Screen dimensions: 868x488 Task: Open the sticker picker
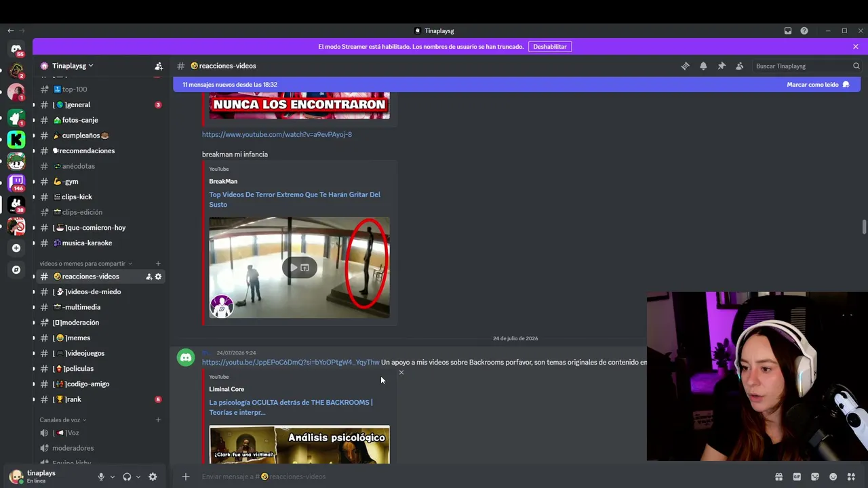(815, 476)
